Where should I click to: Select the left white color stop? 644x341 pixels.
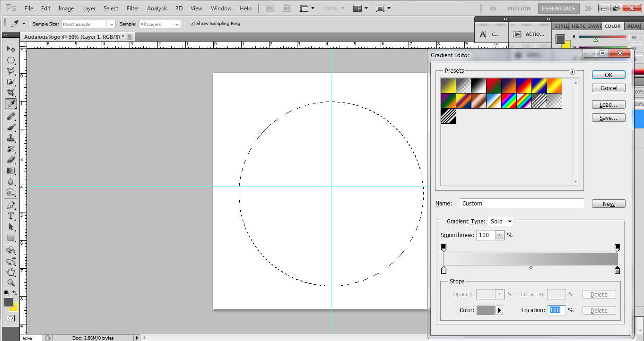coord(444,270)
